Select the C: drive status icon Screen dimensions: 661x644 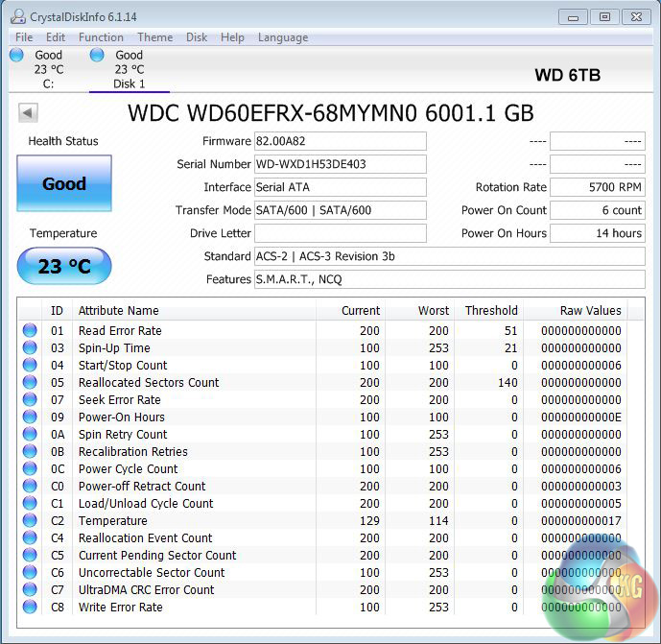click(x=16, y=56)
